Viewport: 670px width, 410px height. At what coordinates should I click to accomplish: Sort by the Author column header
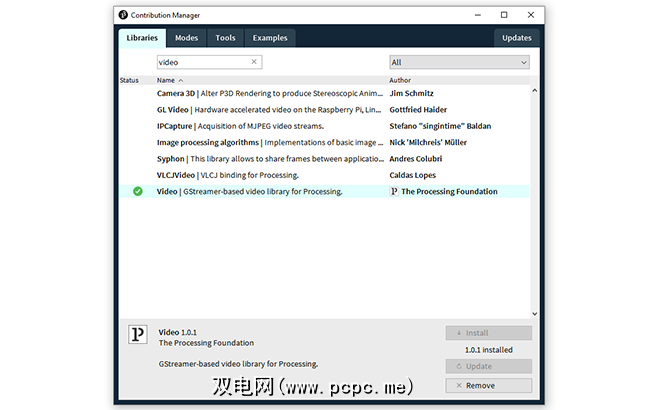[x=400, y=80]
